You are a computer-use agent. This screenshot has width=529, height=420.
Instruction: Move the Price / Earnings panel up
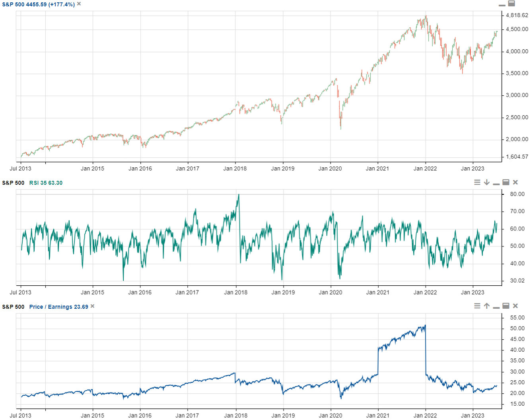[x=487, y=306]
